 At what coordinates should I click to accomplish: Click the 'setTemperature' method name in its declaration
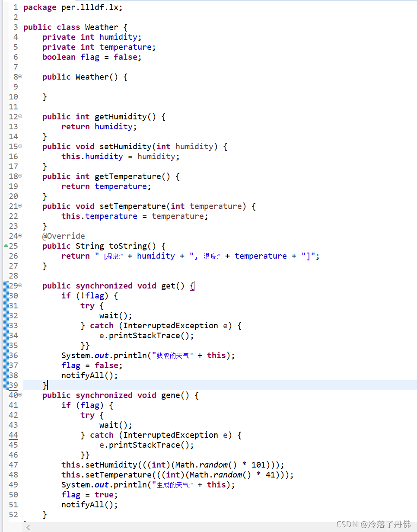133,206
